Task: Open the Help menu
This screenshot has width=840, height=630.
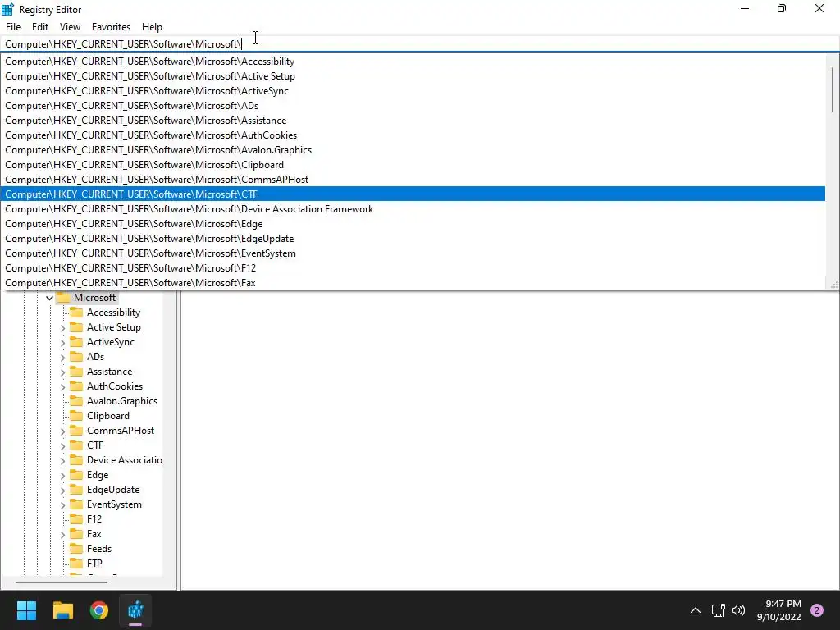Action: [x=152, y=27]
